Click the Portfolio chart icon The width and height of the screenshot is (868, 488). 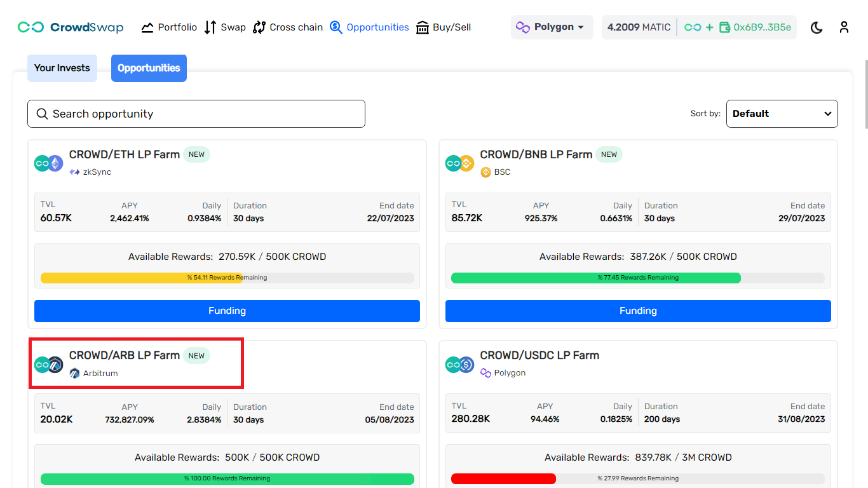coord(147,27)
